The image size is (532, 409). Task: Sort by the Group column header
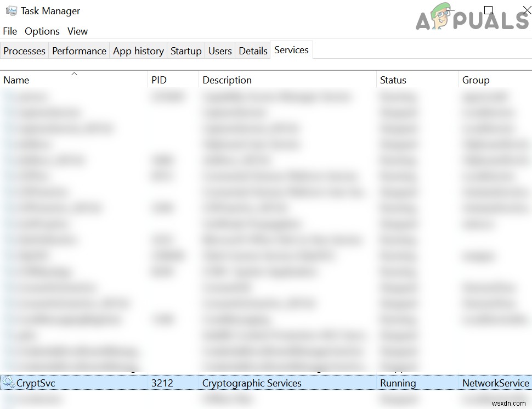pyautogui.click(x=495, y=80)
